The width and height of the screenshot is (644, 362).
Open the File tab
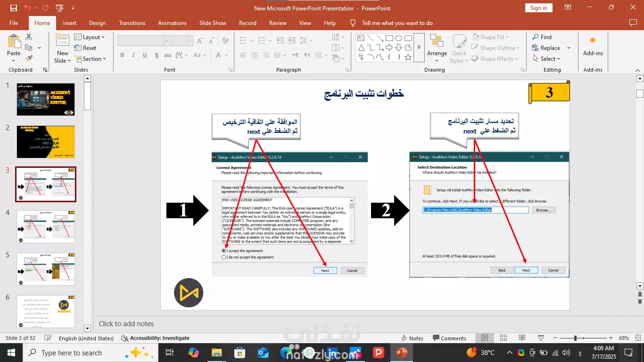14,23
